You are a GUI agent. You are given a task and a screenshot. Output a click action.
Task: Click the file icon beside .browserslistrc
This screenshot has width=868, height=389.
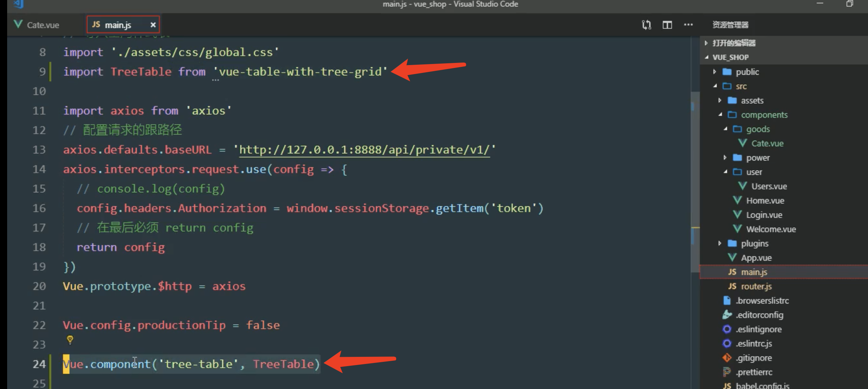727,300
